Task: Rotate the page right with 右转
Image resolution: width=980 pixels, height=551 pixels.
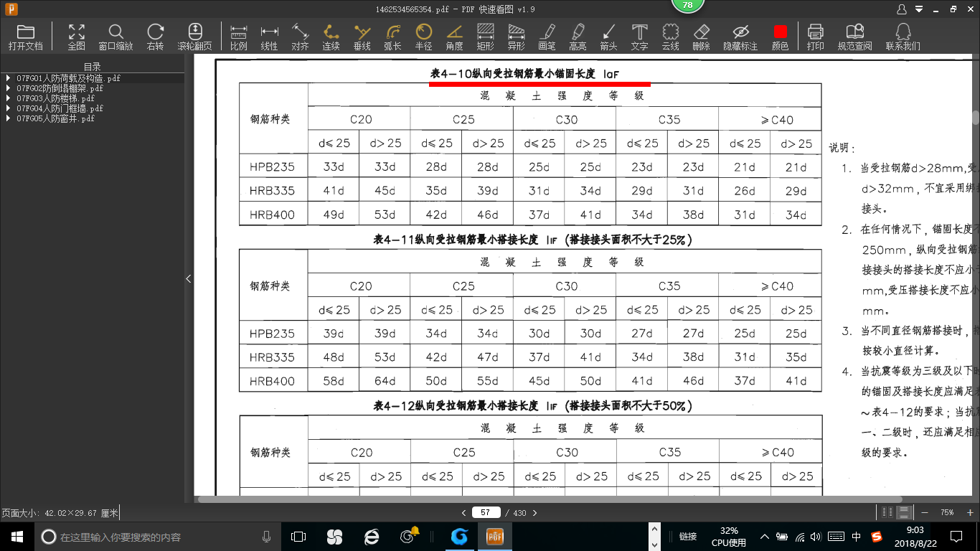Action: click(156, 37)
